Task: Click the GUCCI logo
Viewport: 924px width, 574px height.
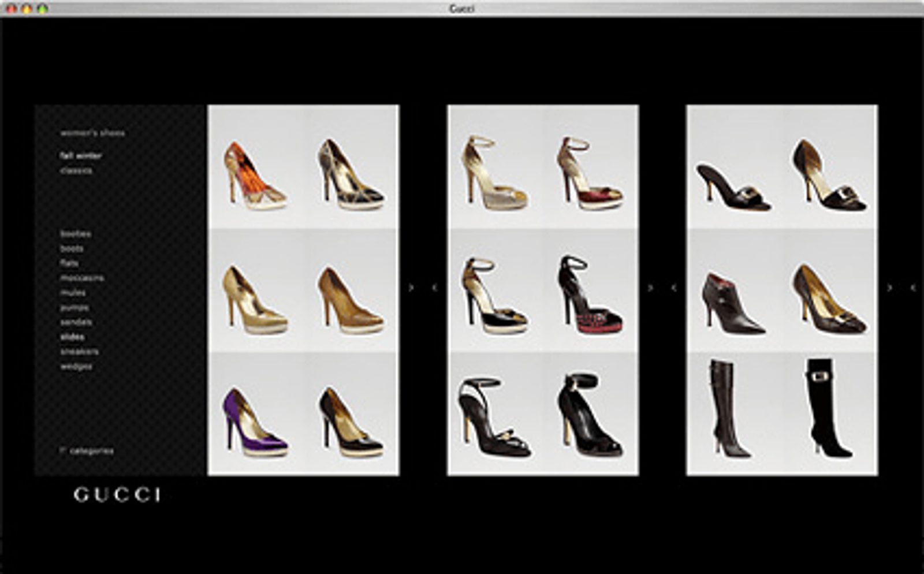Action: click(117, 495)
